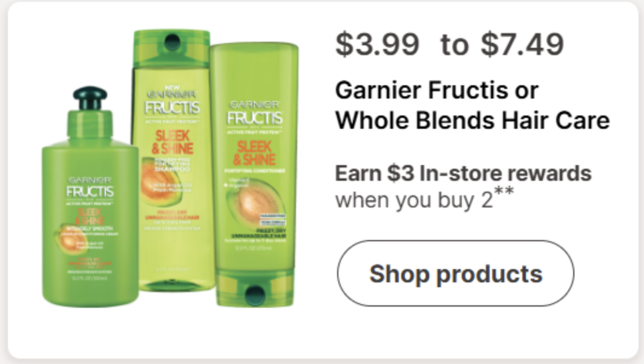Viewport: 644px width, 364px height.
Task: Click the $3.99 starting price
Action: 378,44
